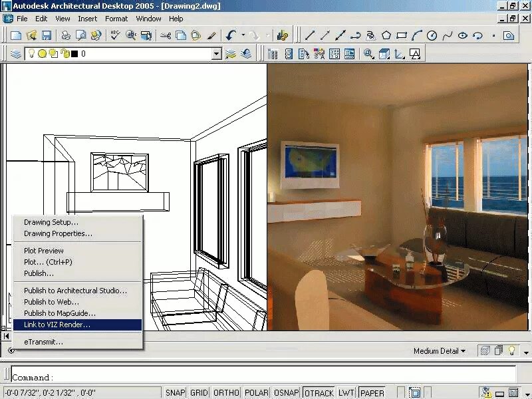Toggle LWT lineweight display
The image size is (532, 399).
click(346, 392)
